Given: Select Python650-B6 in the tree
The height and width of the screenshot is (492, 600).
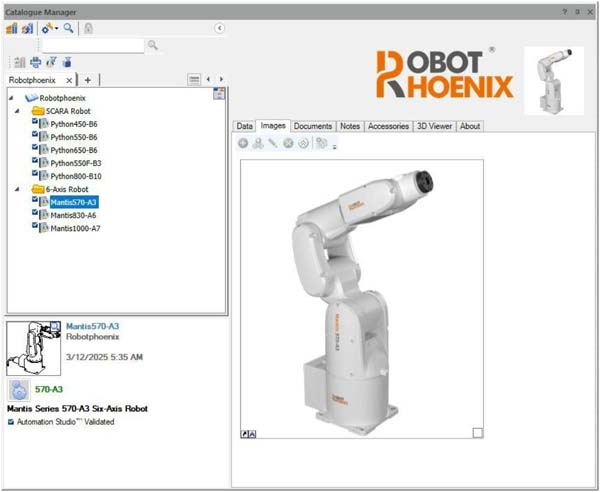Looking at the screenshot, I should [x=74, y=150].
